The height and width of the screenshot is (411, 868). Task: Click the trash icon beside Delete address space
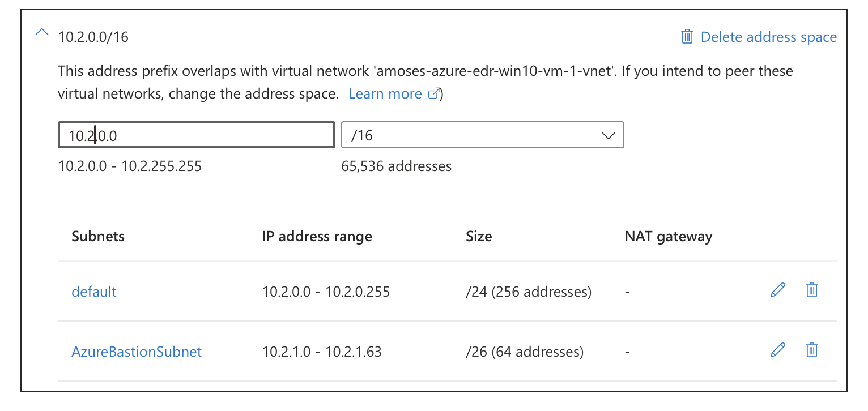coord(687,37)
